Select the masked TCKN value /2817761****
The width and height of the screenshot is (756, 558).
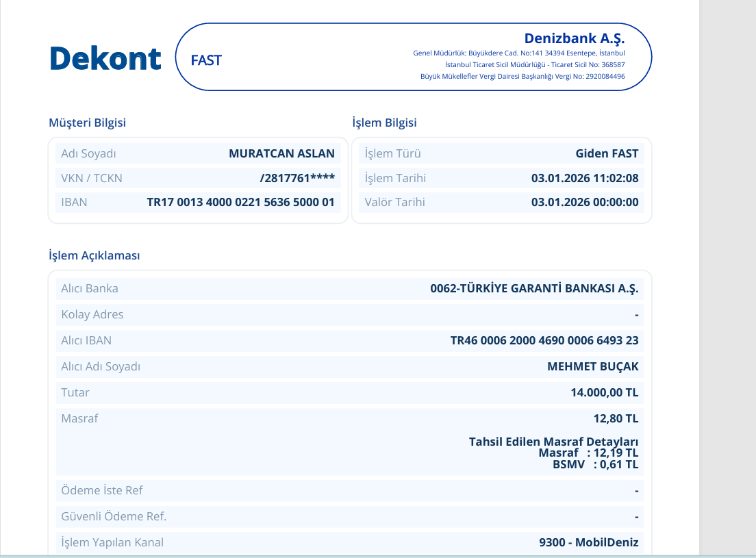pos(297,178)
